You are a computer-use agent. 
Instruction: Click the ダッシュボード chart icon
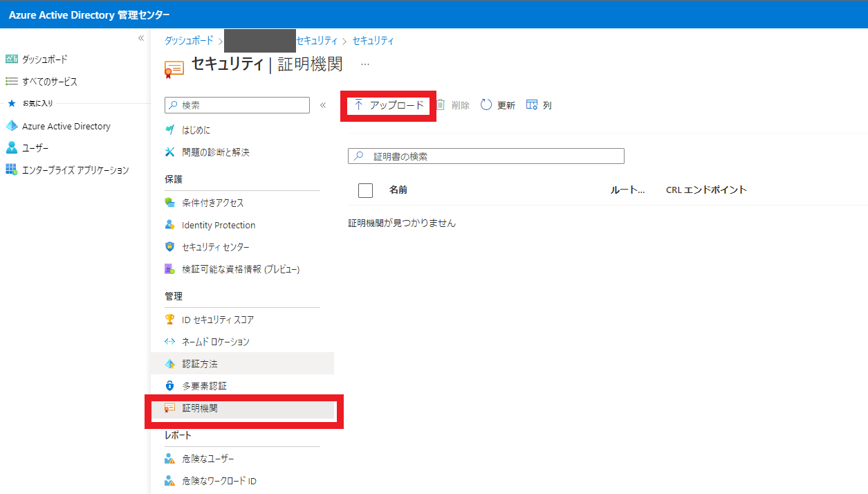[11, 60]
